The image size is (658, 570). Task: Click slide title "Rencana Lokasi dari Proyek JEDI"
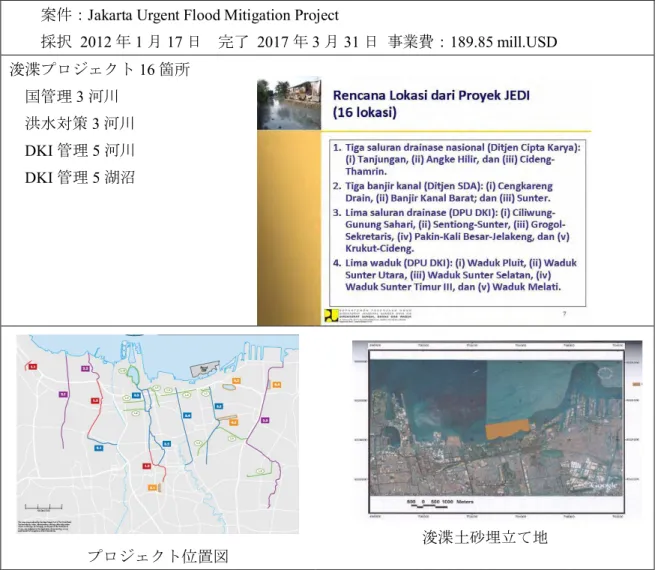click(431, 95)
